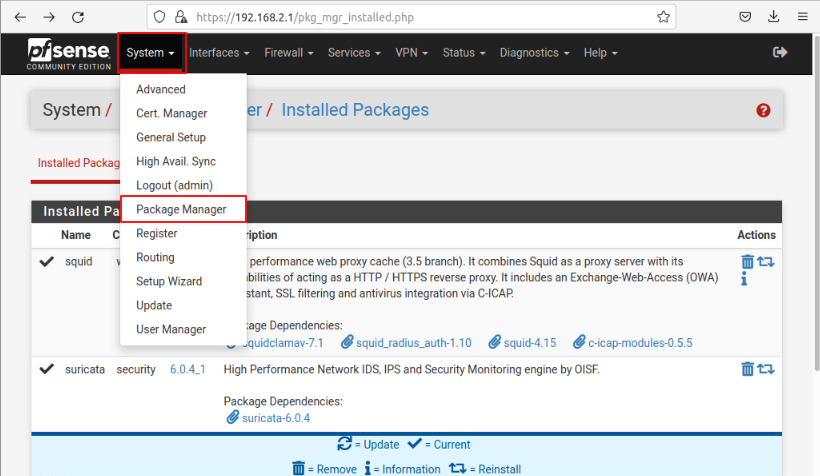The height and width of the screenshot is (476, 820).
Task: Open the Services dropdown menu
Action: [354, 52]
